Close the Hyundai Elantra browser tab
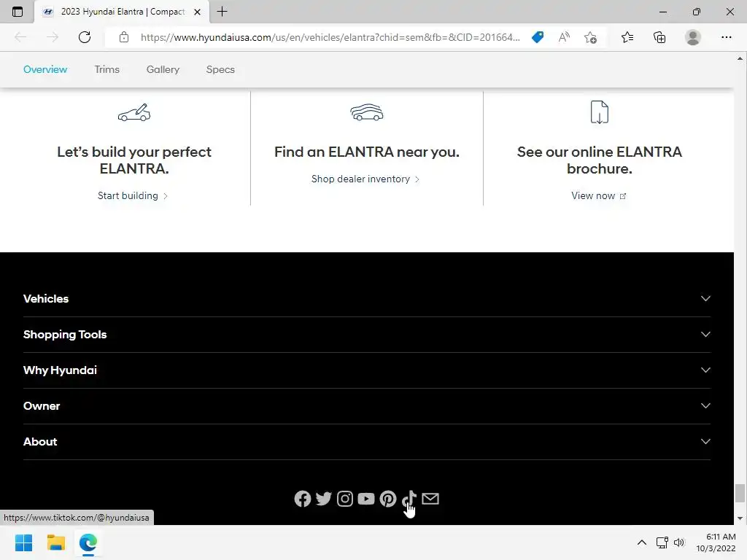Screen dimensions: 747x560 (x=197, y=12)
